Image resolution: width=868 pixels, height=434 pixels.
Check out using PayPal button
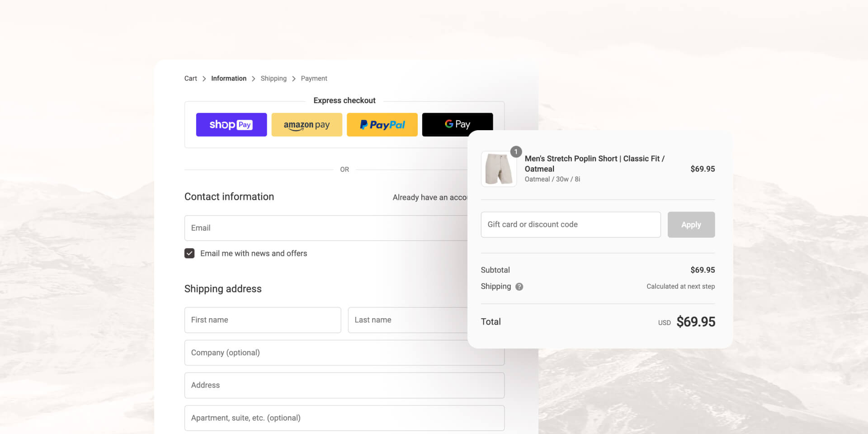pos(382,124)
